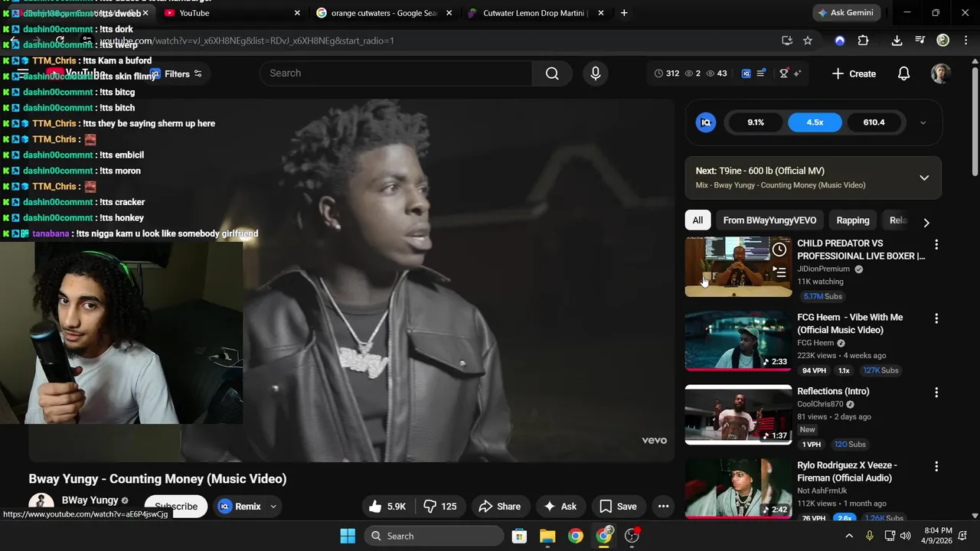Click the vidIQ trophy icon in header

[784, 73]
